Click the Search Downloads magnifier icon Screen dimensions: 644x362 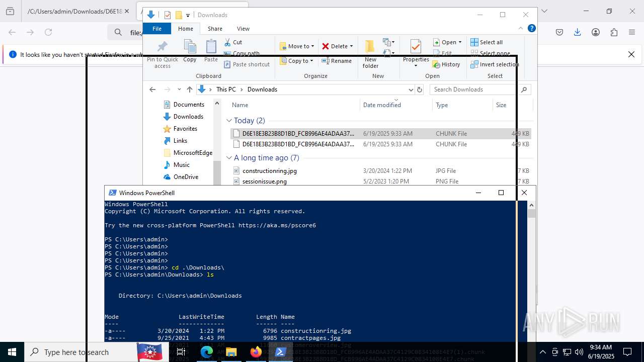[524, 89]
